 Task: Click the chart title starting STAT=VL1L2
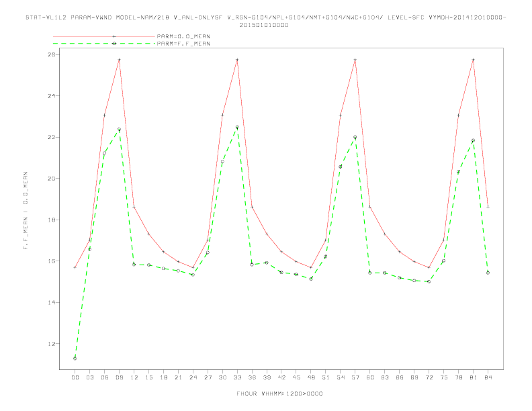[x=265, y=17]
